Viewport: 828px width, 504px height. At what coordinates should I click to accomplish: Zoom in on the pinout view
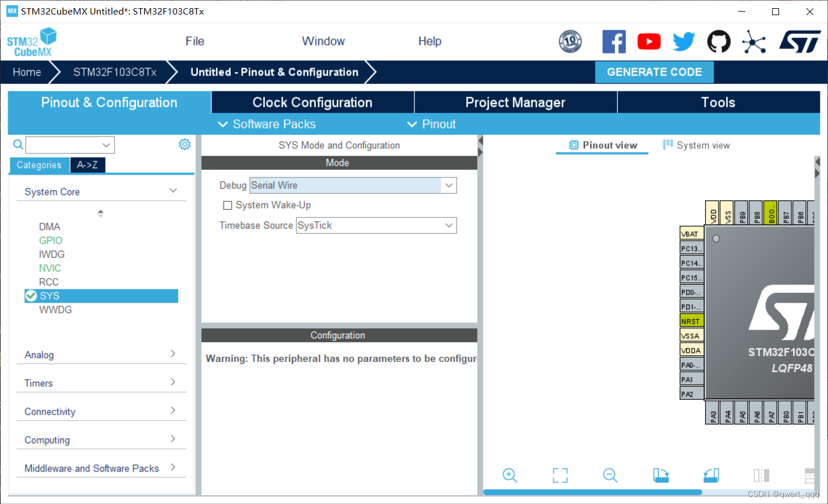pyautogui.click(x=509, y=475)
